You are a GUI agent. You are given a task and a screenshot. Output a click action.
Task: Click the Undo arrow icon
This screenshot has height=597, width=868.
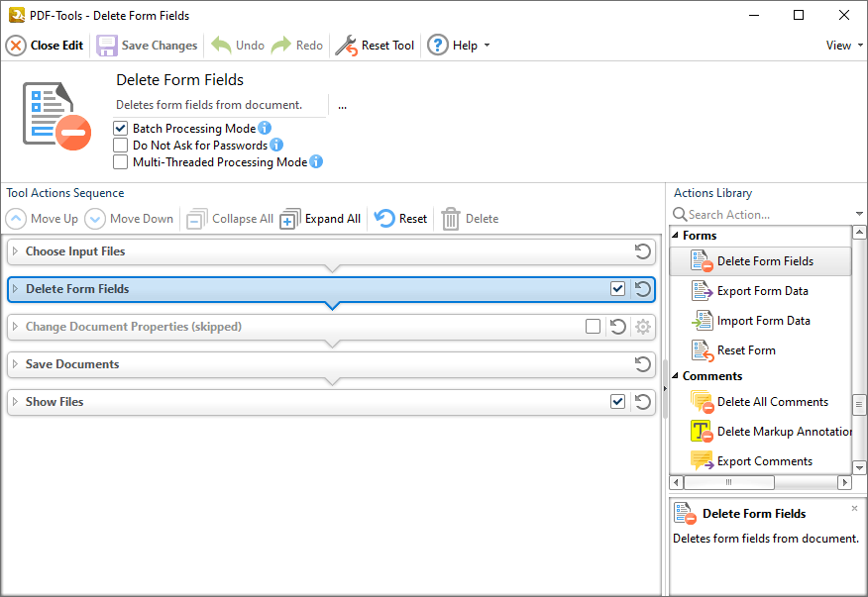(x=221, y=46)
